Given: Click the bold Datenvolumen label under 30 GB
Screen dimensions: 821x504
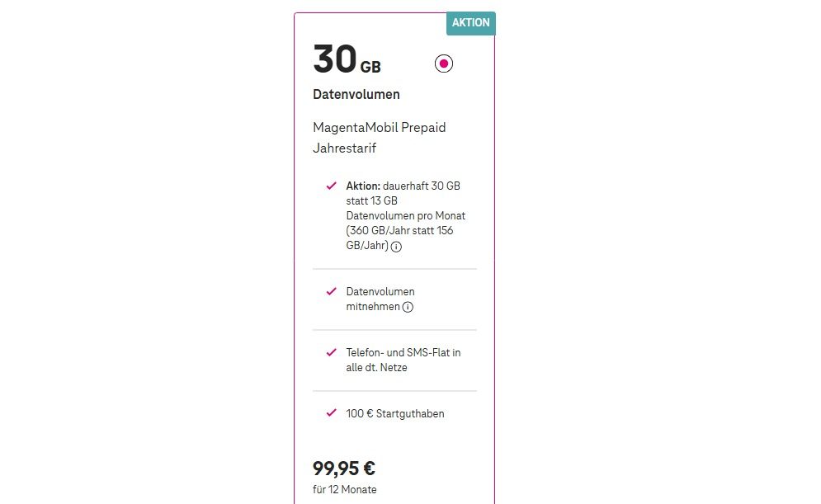Looking at the screenshot, I should coord(356,95).
